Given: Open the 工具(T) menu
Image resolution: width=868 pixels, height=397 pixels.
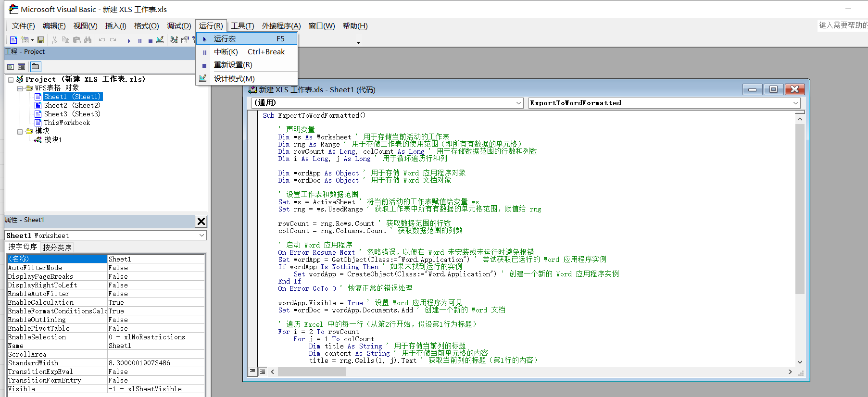Looking at the screenshot, I should click(x=242, y=26).
